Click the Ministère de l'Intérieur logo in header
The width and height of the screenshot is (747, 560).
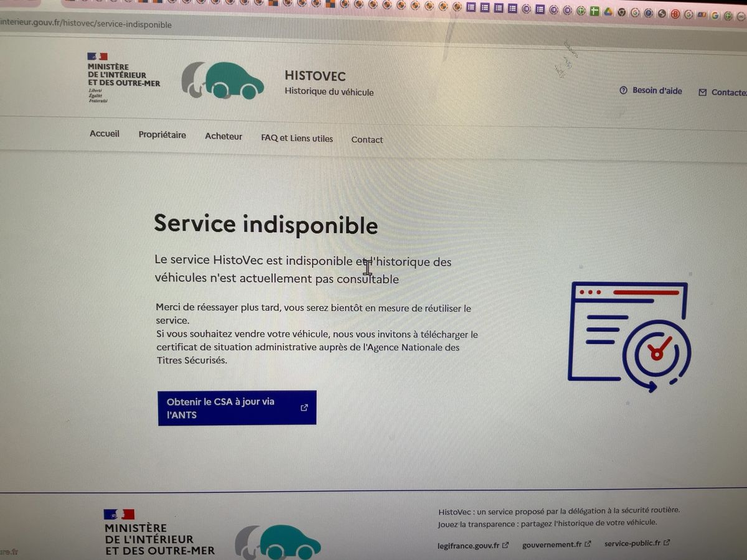[123, 78]
